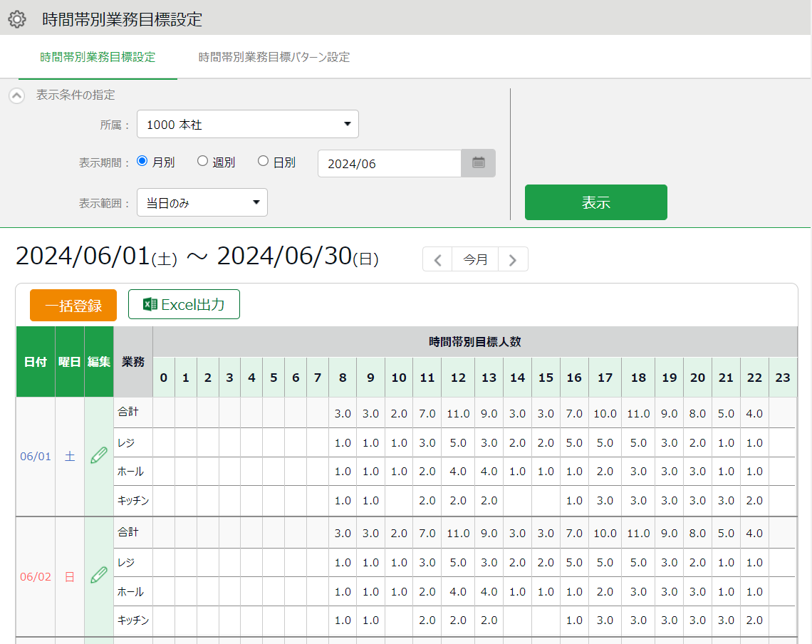Select the 時間帯別業務目標設定 tab
Image resolution: width=812 pixels, height=644 pixels.
(98, 57)
